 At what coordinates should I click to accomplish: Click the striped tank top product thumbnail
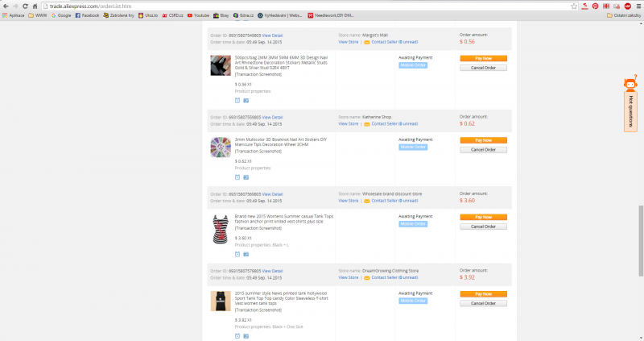[221, 228]
